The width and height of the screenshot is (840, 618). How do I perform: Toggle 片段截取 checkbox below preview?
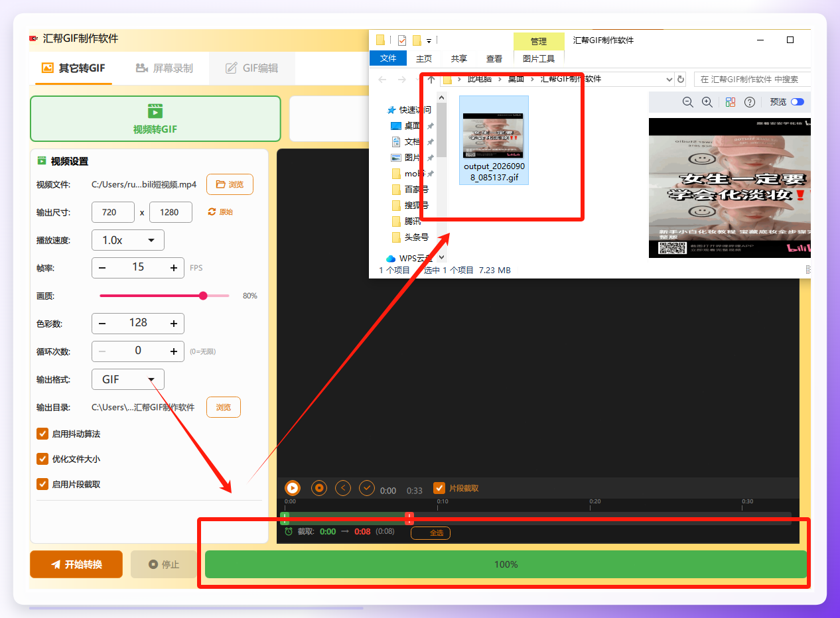(439, 488)
